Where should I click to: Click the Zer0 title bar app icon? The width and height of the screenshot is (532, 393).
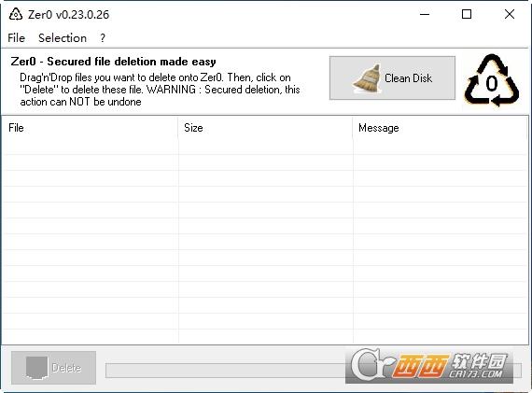pyautogui.click(x=15, y=15)
